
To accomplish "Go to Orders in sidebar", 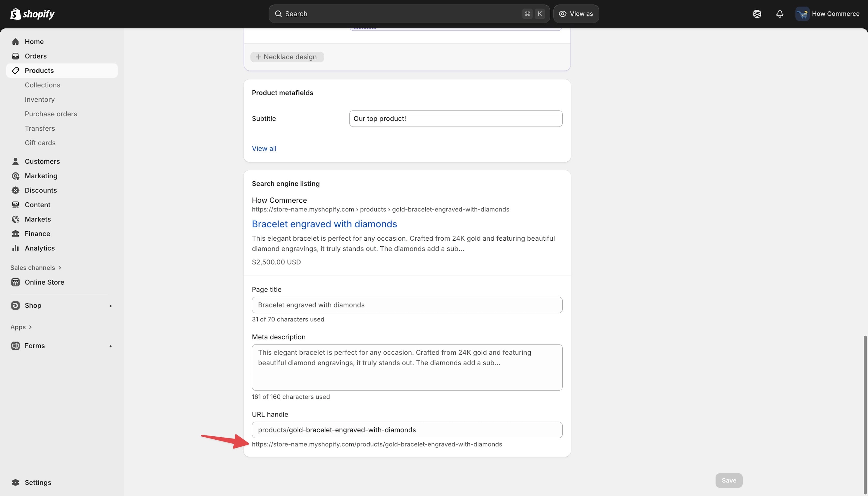I will 62,56.
